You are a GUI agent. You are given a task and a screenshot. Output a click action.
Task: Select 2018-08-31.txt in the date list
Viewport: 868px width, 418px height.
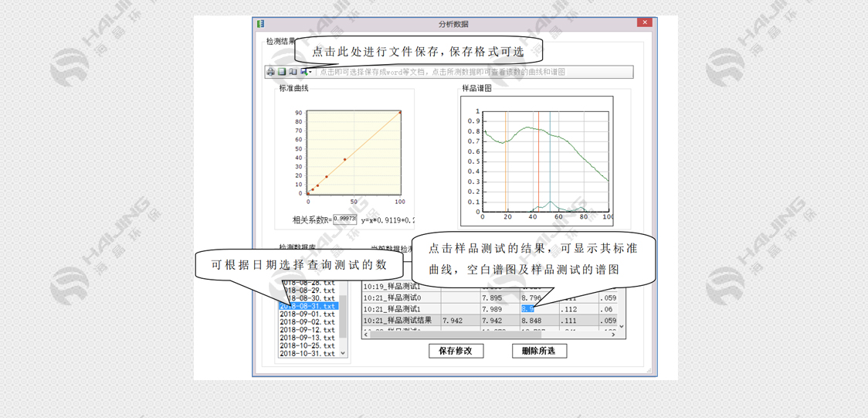pos(308,306)
